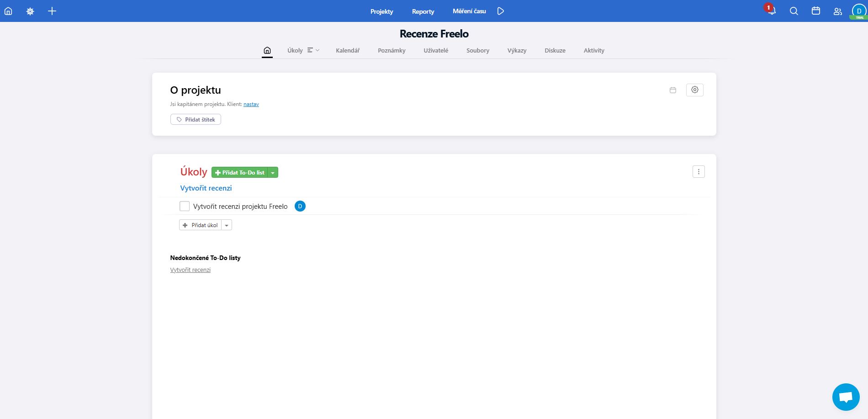Click the Přidat štítek button

click(x=196, y=119)
